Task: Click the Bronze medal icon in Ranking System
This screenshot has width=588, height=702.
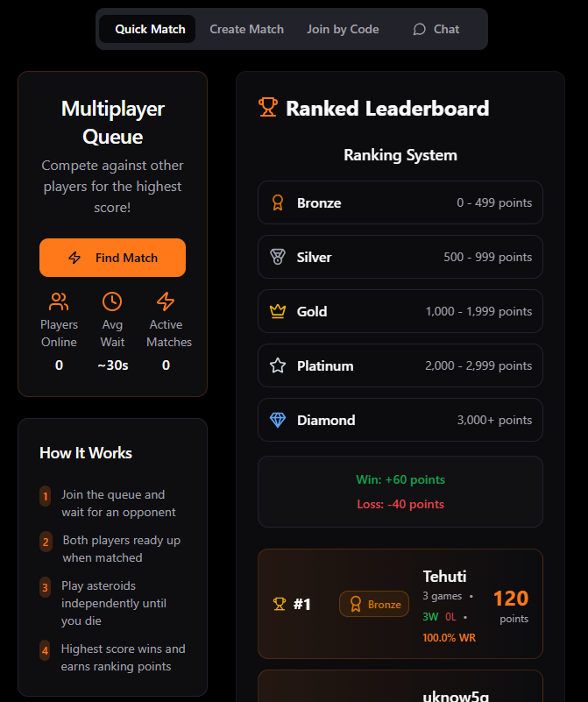Action: click(278, 202)
